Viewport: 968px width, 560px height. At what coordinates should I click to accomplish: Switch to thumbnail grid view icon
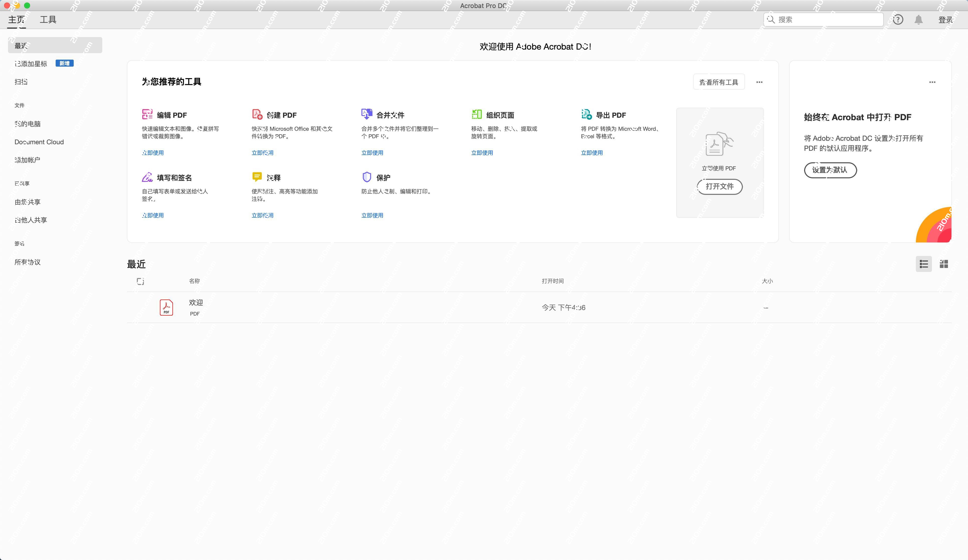pyautogui.click(x=944, y=264)
